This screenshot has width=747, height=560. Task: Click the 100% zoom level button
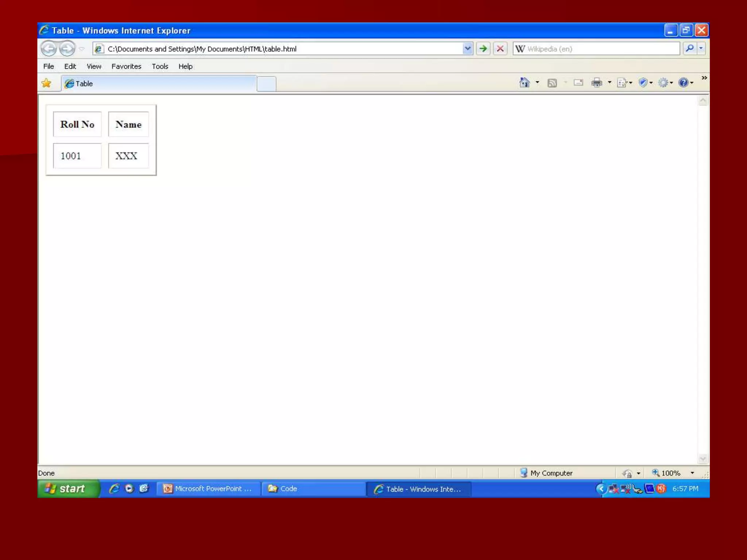[x=666, y=473]
